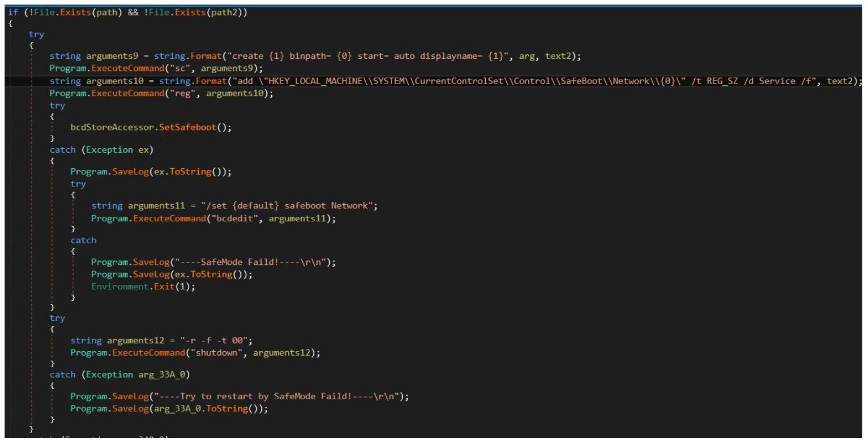Click the Environment.Exit method call
Viewport: 868px width, 445px height.
tap(137, 287)
